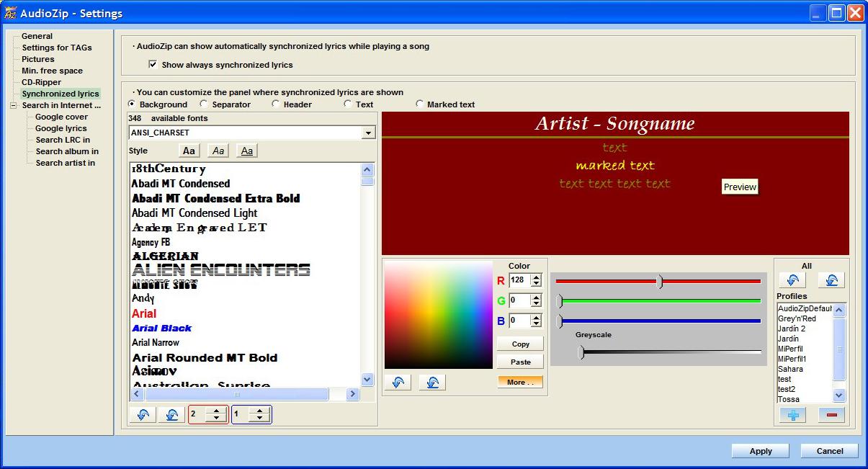
Task: Open the Google cover search settings
Action: coord(62,117)
